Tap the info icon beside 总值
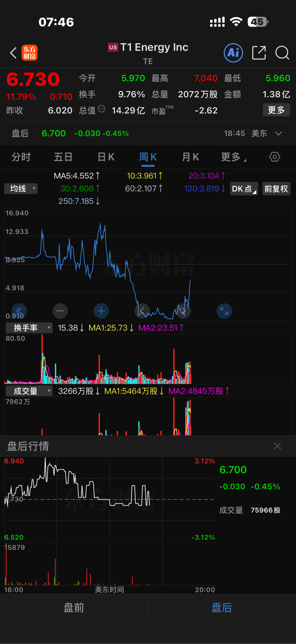The width and height of the screenshot is (296, 644). click(x=101, y=109)
